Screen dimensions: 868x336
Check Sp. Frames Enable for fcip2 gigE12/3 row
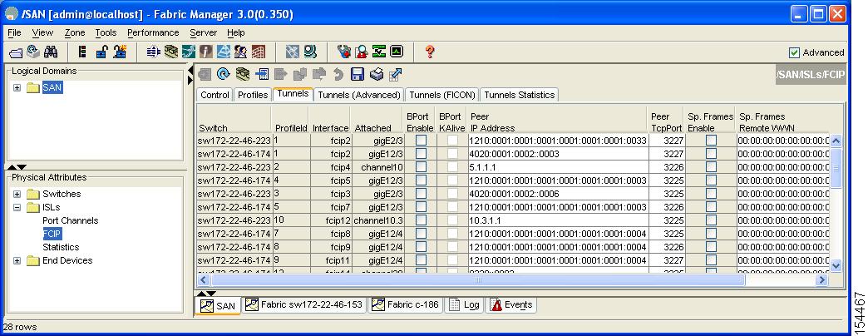[x=711, y=154]
